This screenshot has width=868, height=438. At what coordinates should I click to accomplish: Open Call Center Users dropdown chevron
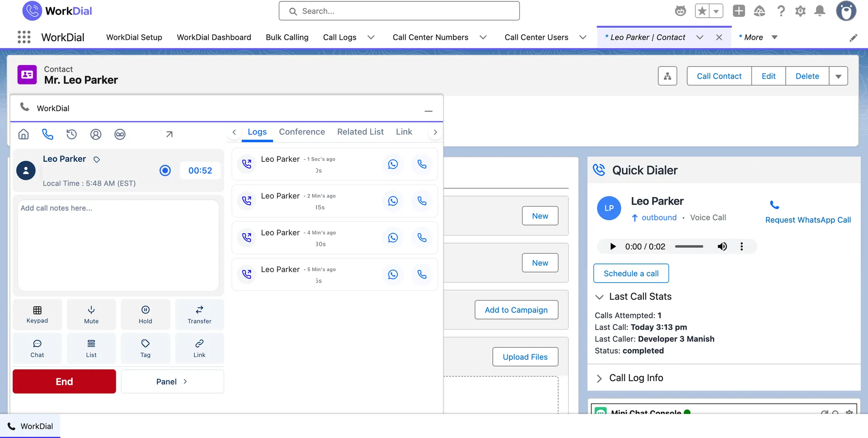pos(583,37)
